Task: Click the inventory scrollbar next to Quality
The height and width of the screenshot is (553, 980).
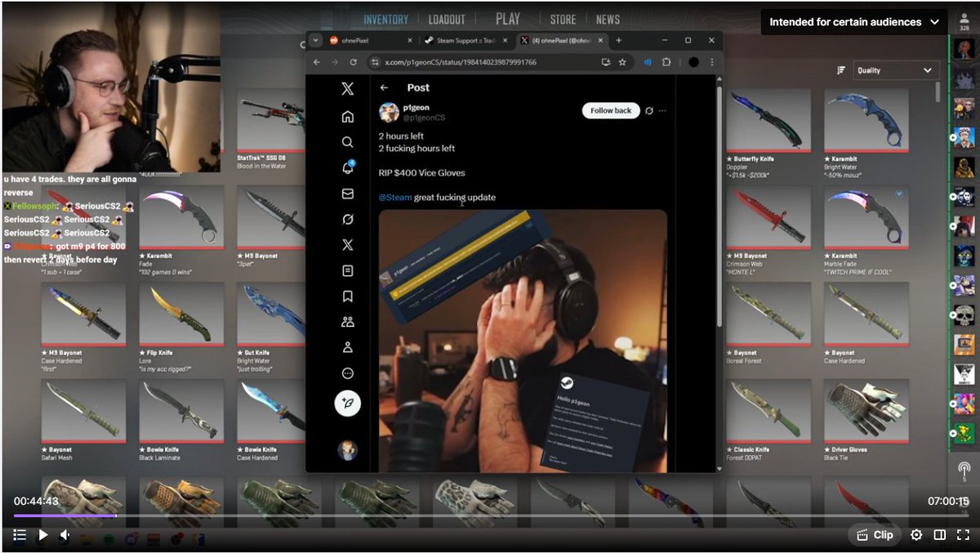Action: pyautogui.click(x=938, y=91)
